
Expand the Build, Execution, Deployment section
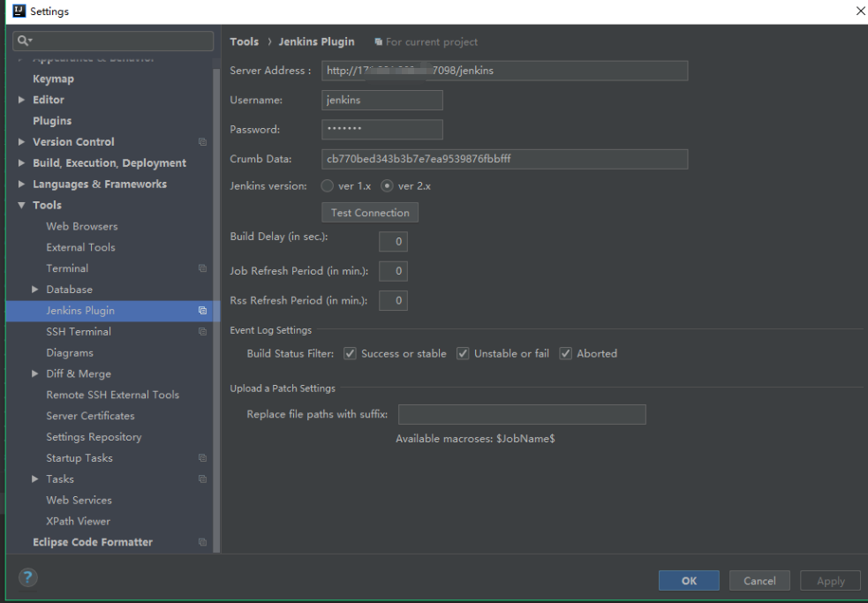pyautogui.click(x=22, y=162)
